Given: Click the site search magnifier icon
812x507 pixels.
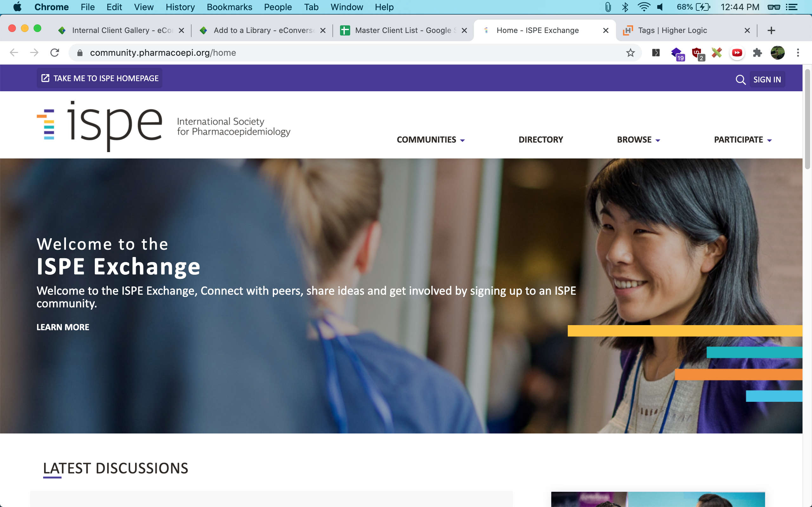Looking at the screenshot, I should point(740,80).
